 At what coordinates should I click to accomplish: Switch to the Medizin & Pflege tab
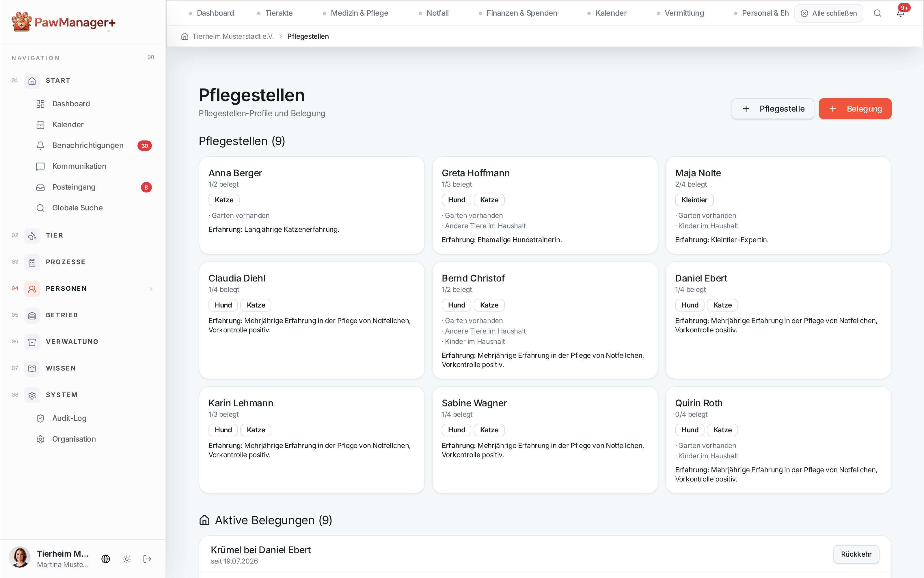(x=355, y=13)
